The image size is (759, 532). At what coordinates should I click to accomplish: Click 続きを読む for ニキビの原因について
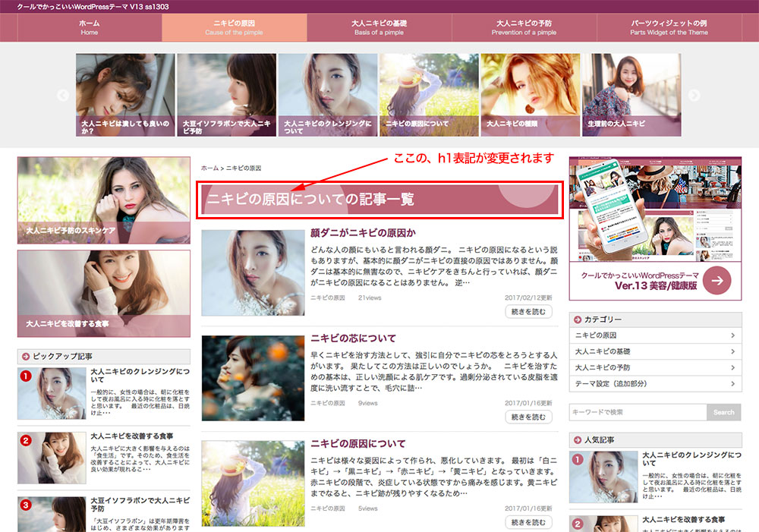pos(528,523)
